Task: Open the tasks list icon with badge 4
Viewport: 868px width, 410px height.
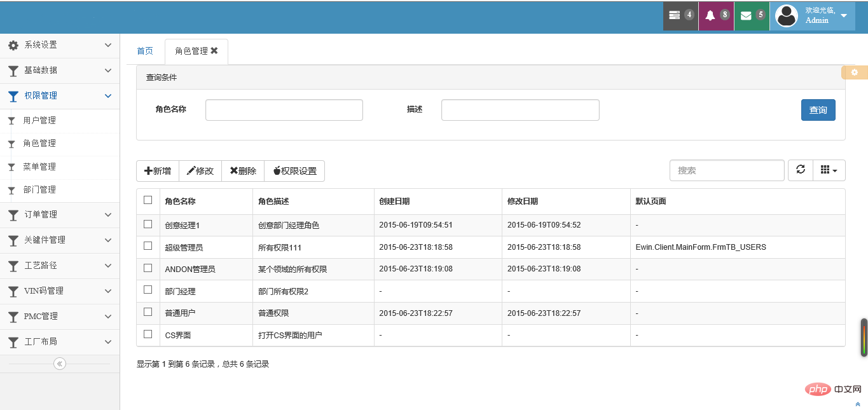Action: point(680,15)
